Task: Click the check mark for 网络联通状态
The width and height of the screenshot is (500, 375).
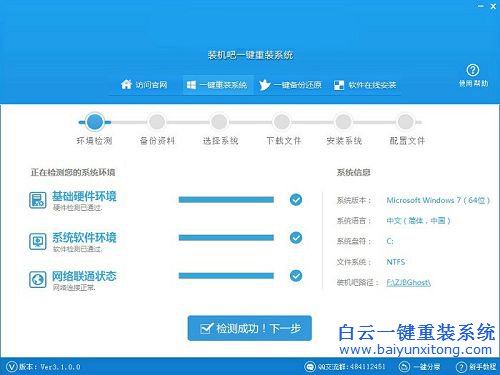Action: point(296,276)
